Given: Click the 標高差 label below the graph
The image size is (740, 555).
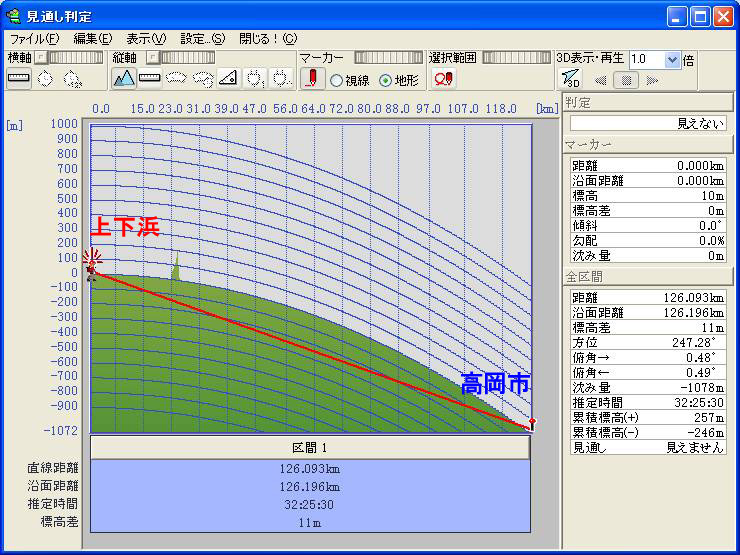Looking at the screenshot, I should [x=59, y=522].
